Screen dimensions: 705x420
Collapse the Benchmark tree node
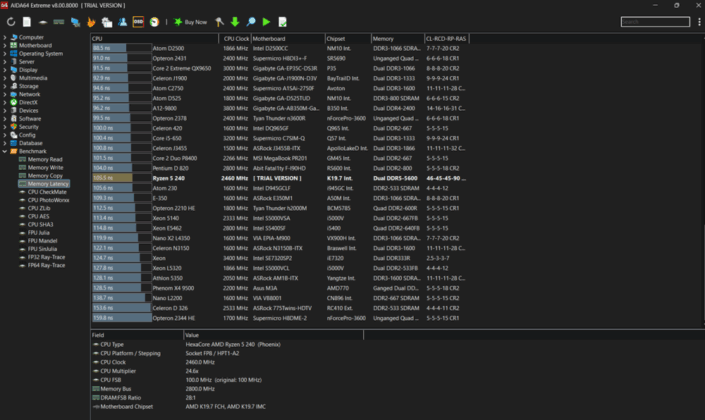[x=5, y=151]
